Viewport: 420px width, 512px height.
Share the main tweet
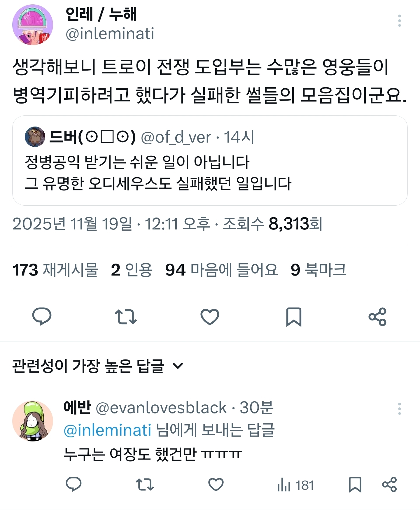click(377, 317)
